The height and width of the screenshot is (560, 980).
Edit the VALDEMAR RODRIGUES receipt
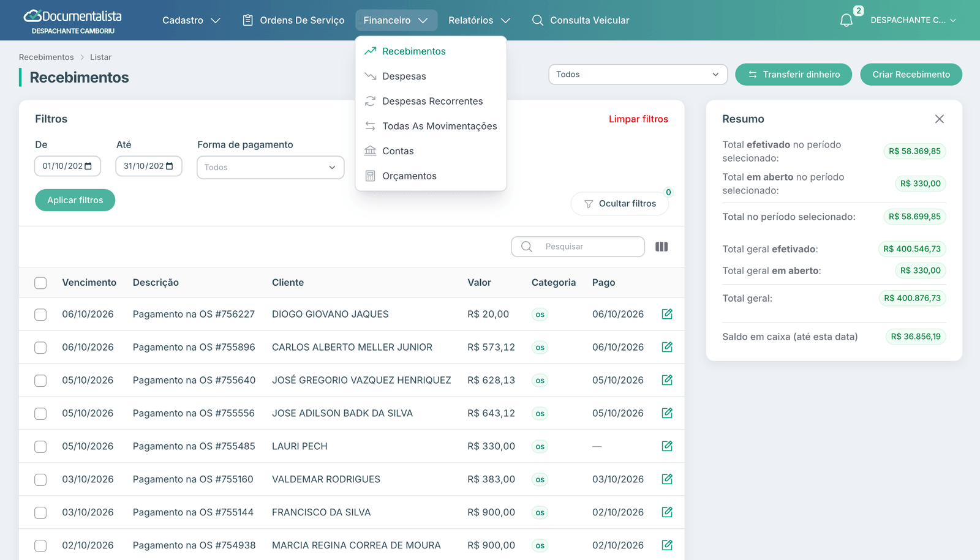(667, 479)
